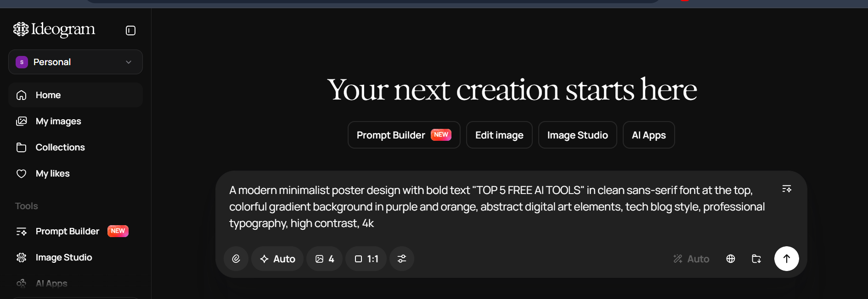The image size is (868, 299).
Task: Click the "Your next creation starts here" headline
Action: [x=512, y=89]
